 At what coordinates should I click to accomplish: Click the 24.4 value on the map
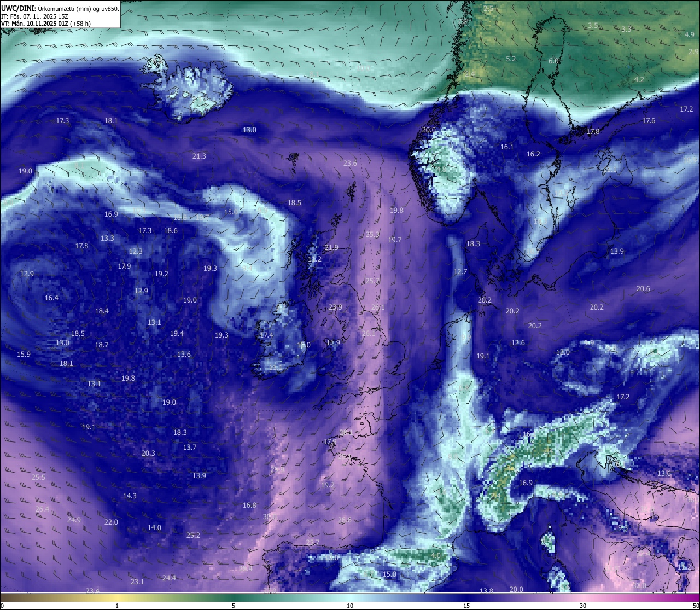click(169, 578)
